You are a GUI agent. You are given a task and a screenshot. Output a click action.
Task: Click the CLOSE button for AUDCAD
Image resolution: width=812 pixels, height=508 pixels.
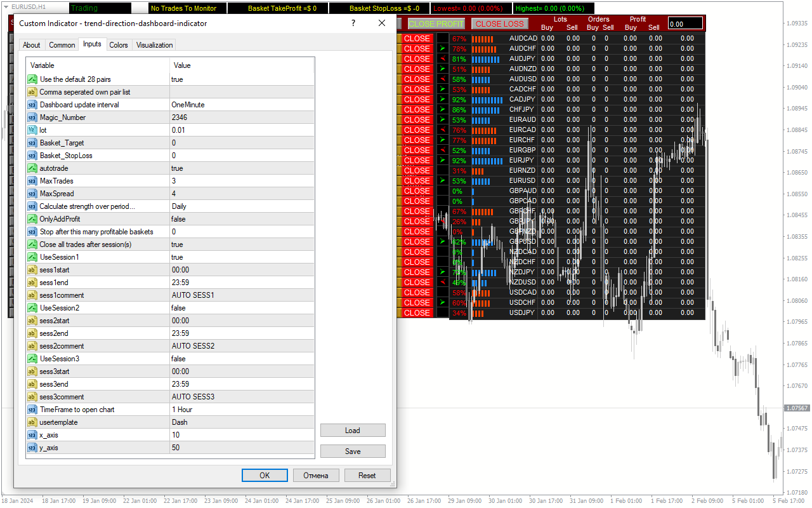pos(417,38)
